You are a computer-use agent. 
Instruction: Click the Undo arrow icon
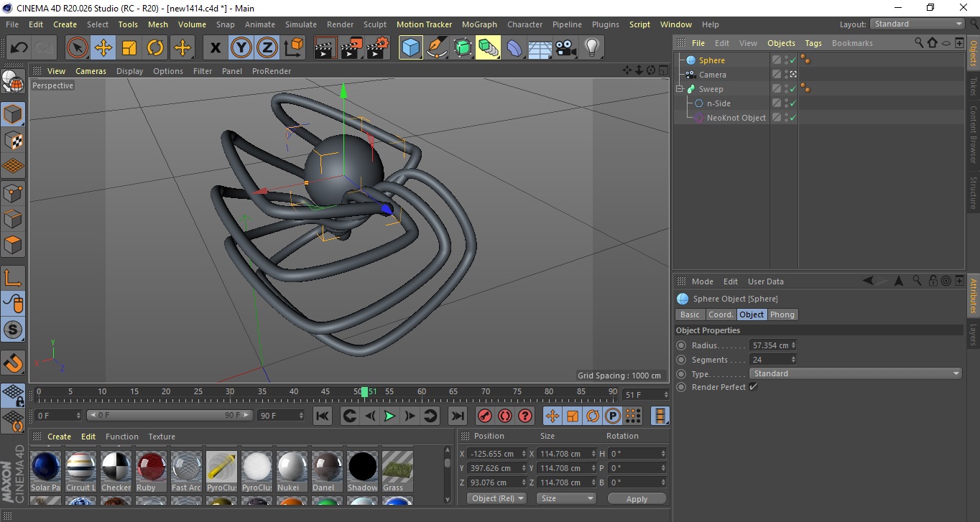(x=19, y=48)
